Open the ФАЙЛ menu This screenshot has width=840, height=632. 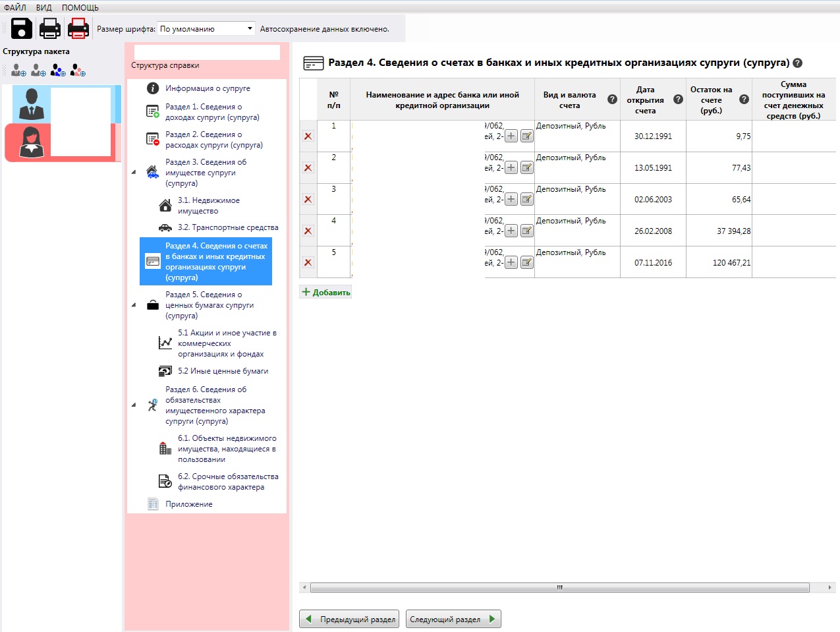[15, 7]
